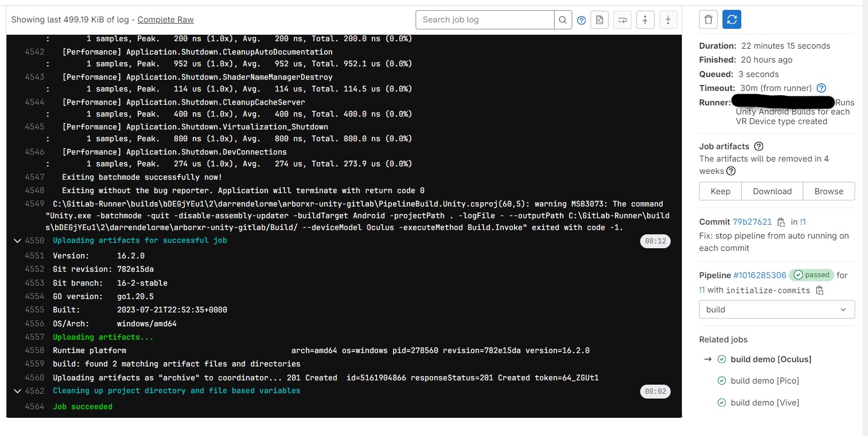Open commit 79b27621 link
Viewport: 868px width, 436px height.
(752, 222)
